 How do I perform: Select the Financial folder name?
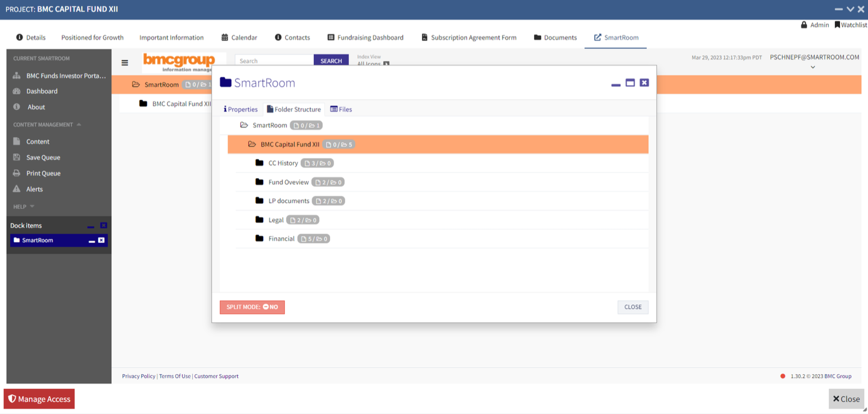(x=281, y=239)
